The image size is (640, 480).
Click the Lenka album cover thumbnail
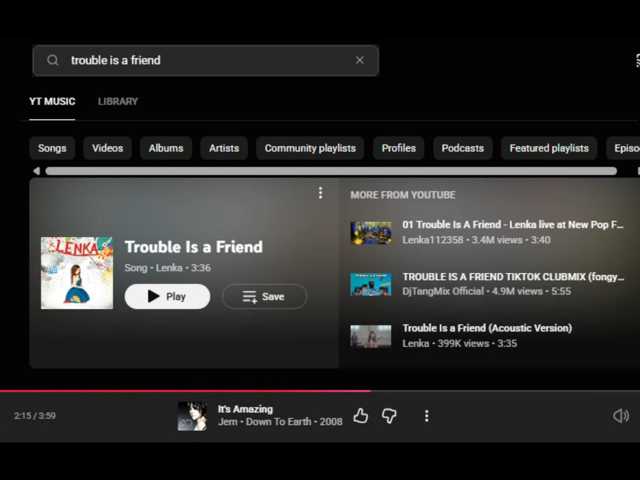[x=77, y=273]
